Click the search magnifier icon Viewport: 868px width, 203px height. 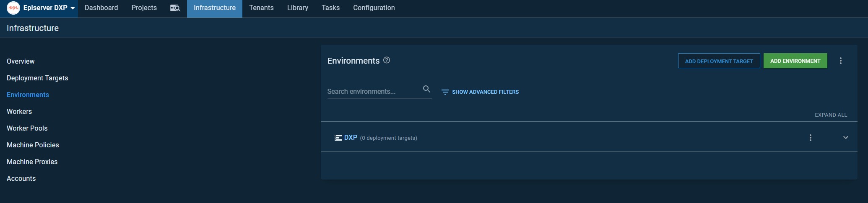coord(426,89)
